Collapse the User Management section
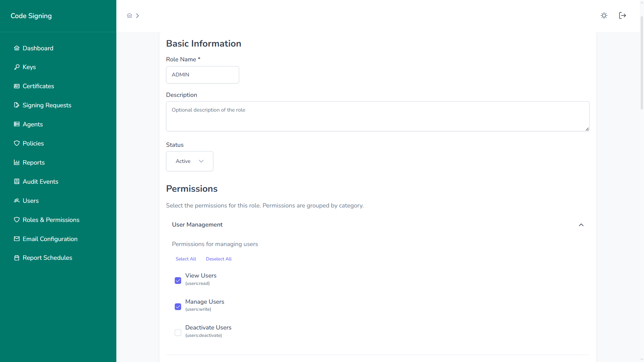Screen dimensions: 644x362 [581, 225]
